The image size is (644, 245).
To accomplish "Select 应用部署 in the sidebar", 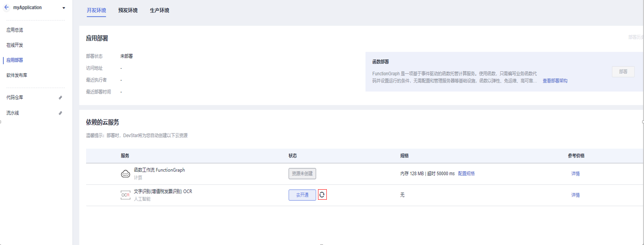I will 15,60.
